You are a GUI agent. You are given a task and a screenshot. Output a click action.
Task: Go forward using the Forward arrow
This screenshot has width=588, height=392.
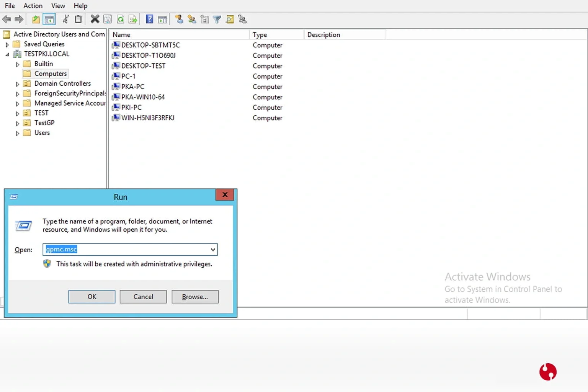(19, 19)
